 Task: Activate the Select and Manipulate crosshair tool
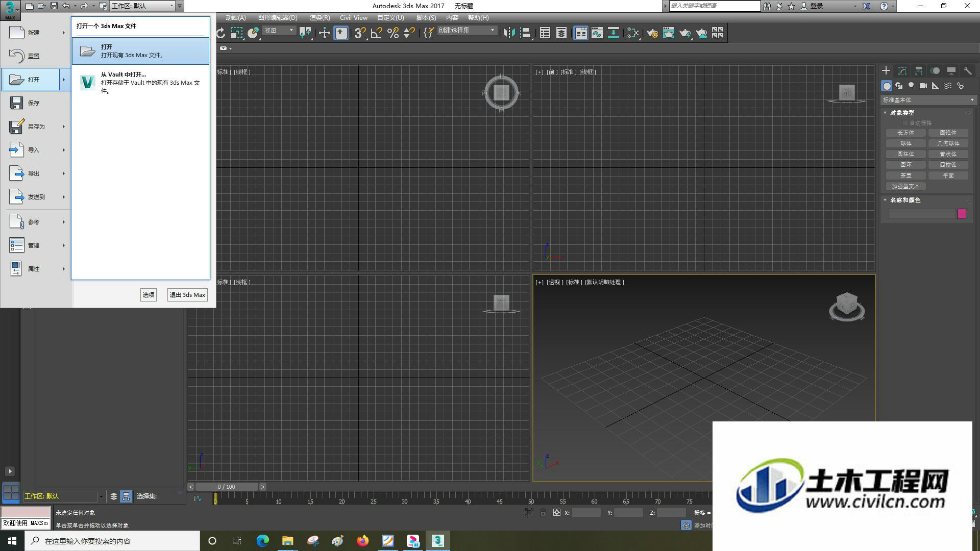pos(325,33)
